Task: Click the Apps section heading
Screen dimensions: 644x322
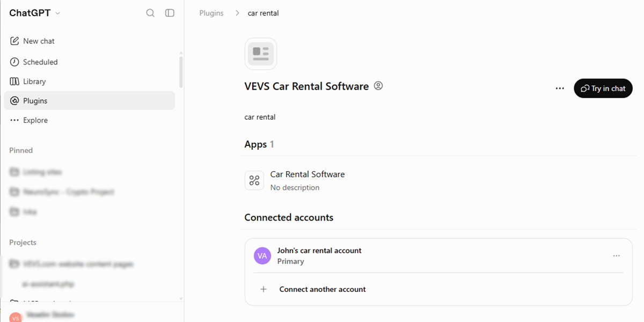Action: click(259, 144)
